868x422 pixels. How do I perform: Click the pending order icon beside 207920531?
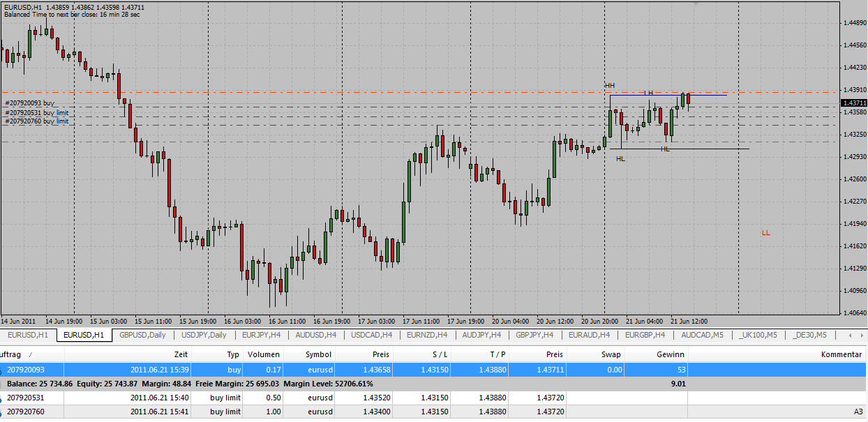1,398
